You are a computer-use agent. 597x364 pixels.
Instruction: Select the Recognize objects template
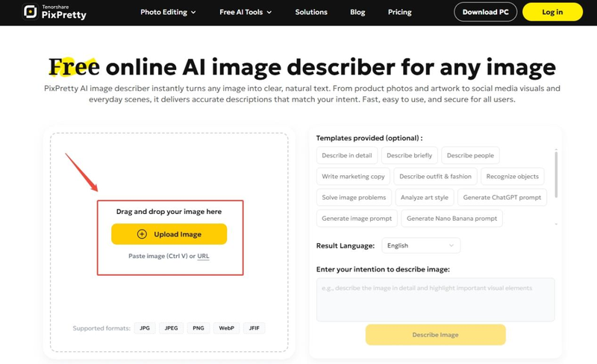pyautogui.click(x=511, y=177)
